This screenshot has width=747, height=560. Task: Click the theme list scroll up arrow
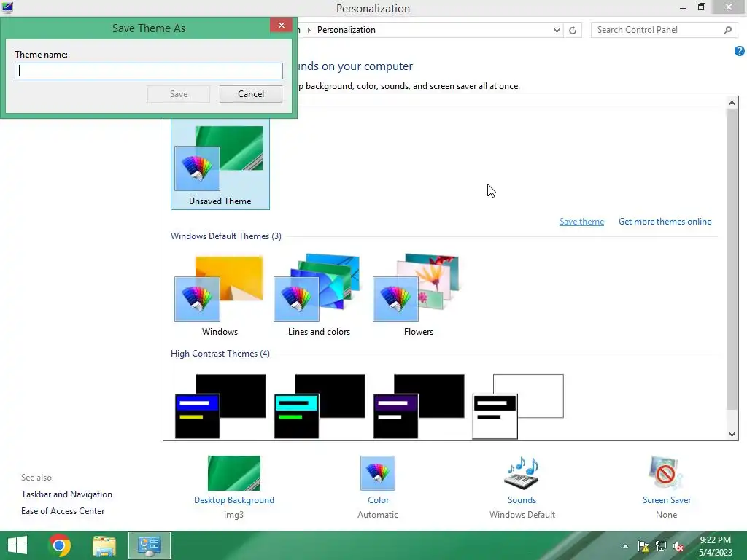(732, 102)
